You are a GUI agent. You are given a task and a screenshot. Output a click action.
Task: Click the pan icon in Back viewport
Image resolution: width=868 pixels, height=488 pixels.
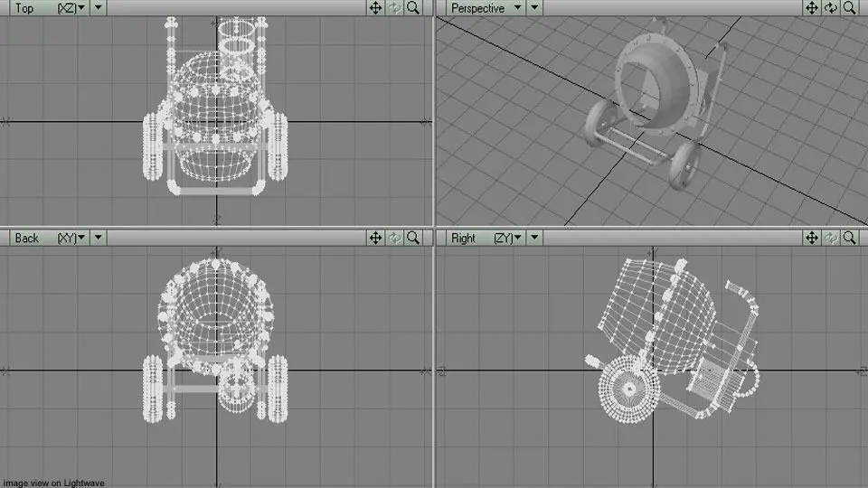point(375,238)
